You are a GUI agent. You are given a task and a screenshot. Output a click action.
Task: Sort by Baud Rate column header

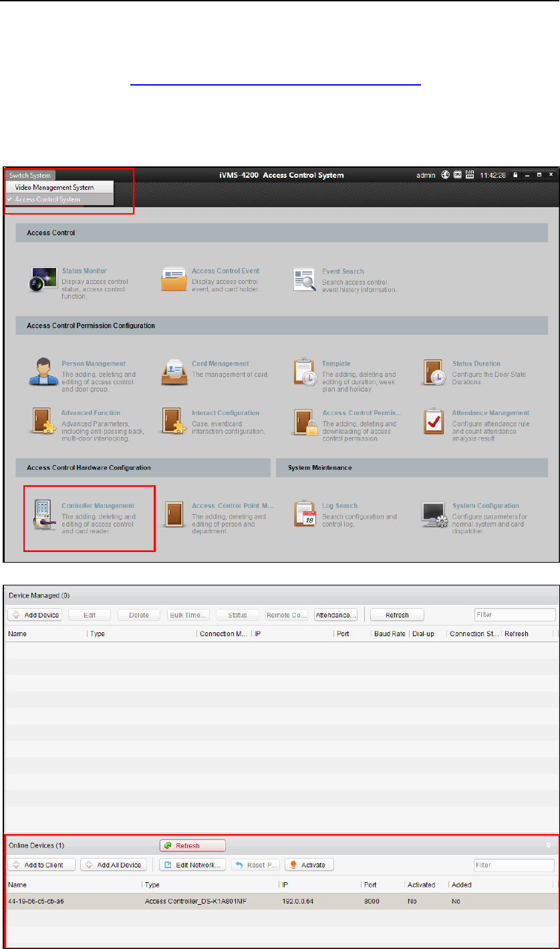coord(390,634)
